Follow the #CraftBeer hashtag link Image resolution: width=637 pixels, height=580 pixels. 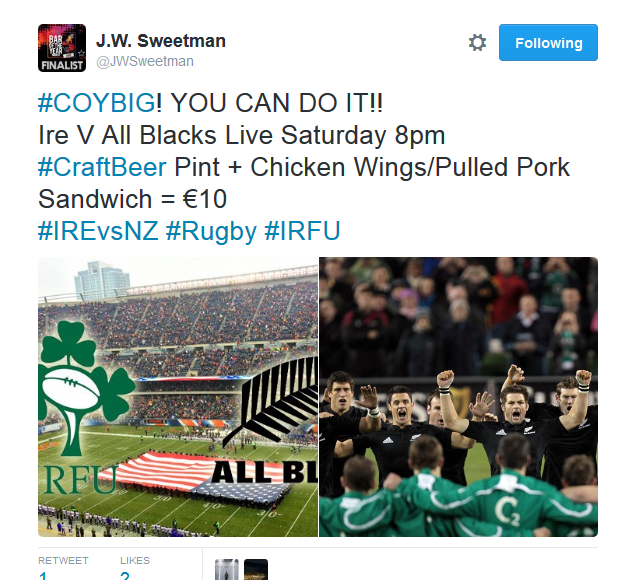click(x=102, y=167)
